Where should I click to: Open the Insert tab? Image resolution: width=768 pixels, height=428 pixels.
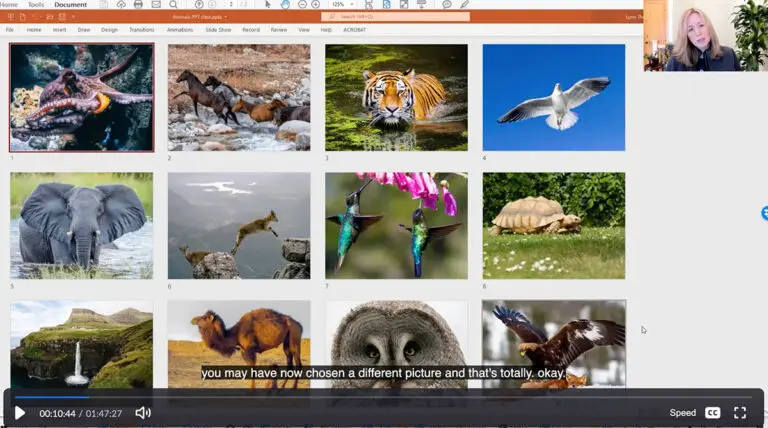tap(60, 30)
